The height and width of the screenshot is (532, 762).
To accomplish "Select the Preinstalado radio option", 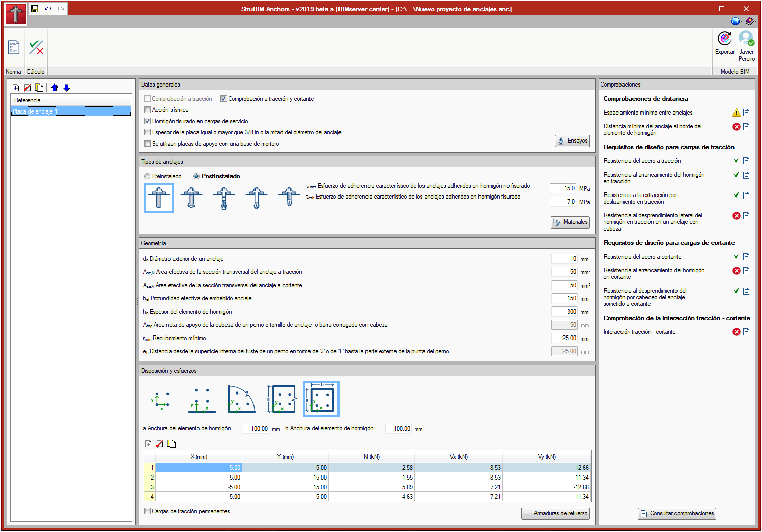I will 147,176.
